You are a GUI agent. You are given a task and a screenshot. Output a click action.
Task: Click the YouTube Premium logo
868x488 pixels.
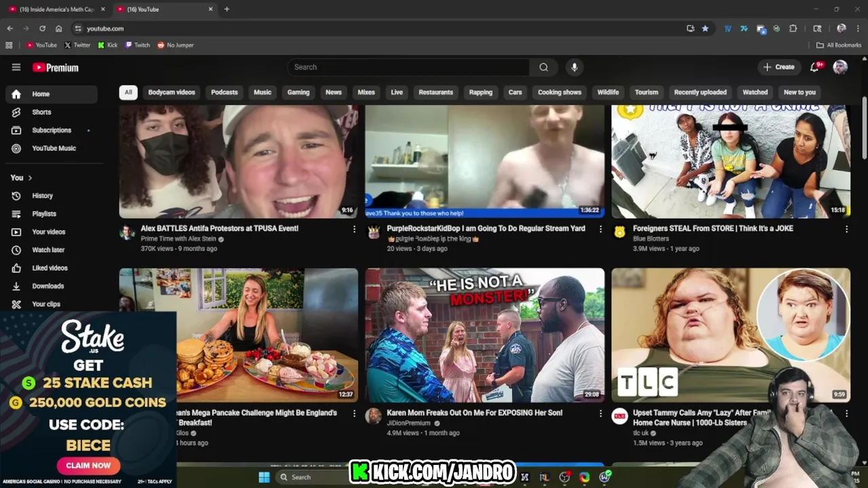pos(56,67)
